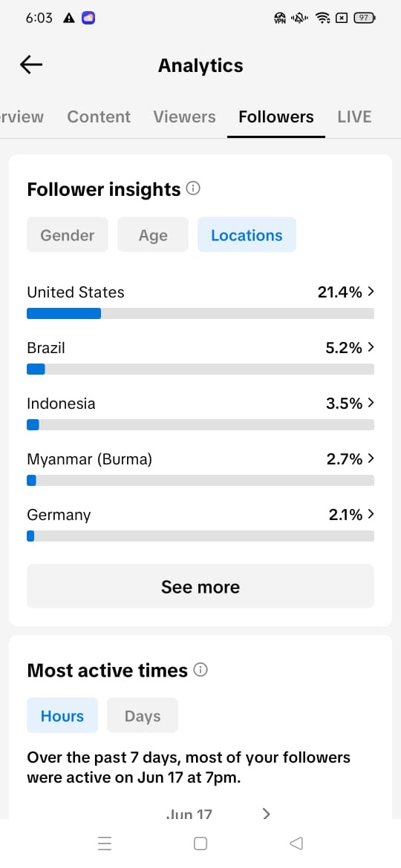
Task: Tap Android recent apps menu icon
Action: 104,843
